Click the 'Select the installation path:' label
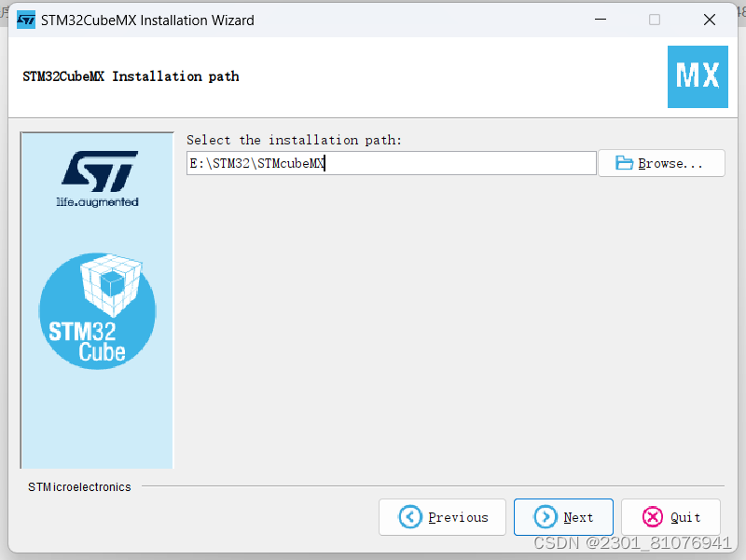This screenshot has width=746, height=560. (x=294, y=140)
